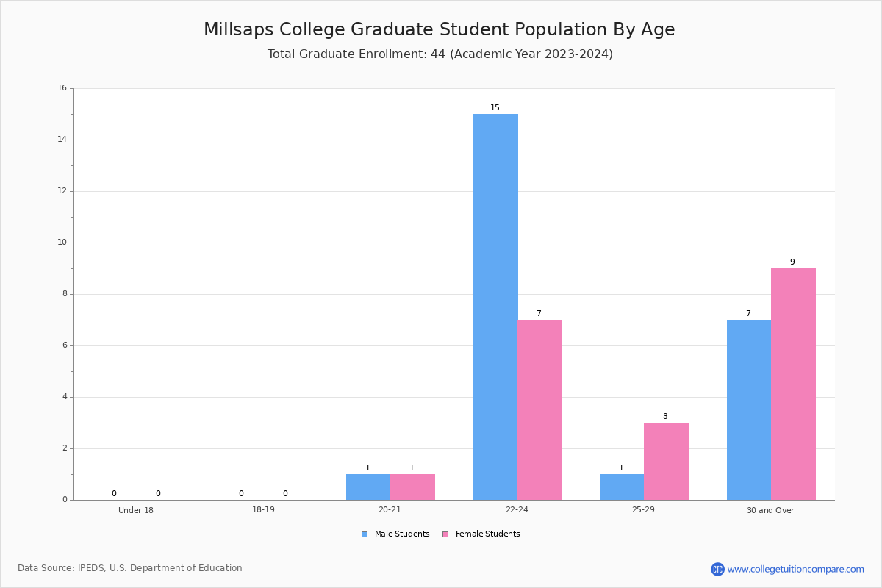Image resolution: width=882 pixels, height=588 pixels.
Task: Click the female 30 and Over bar showing 9
Action: click(x=793, y=384)
